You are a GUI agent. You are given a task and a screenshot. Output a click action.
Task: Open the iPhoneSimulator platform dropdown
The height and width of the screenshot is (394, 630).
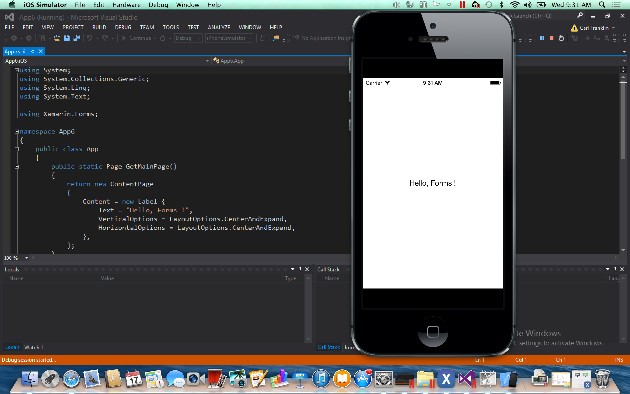click(230, 38)
